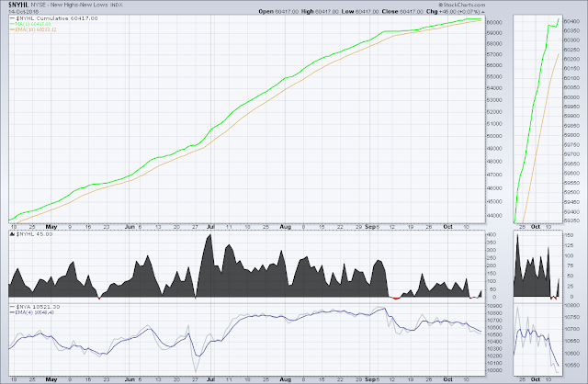
Task: Click the Close 60417.00 value
Action: 402,12
